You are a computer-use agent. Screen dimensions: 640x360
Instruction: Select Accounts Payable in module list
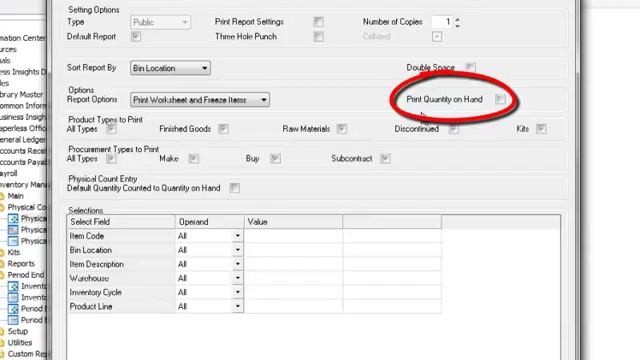23,162
